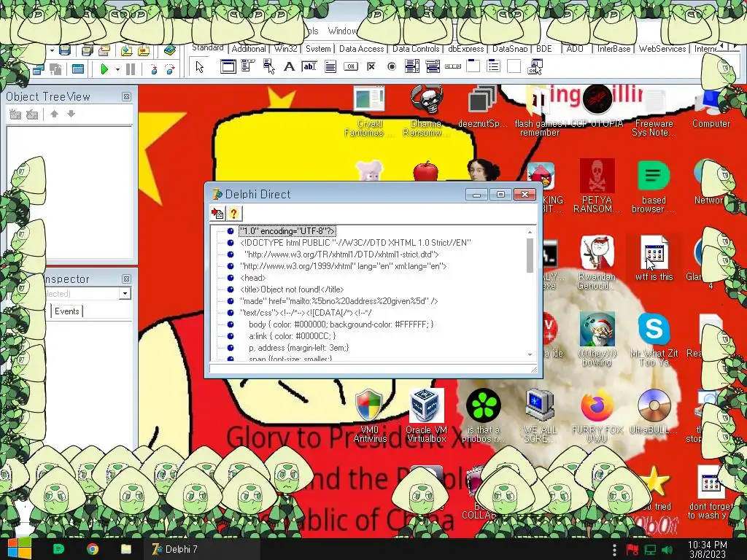Select the CheckBox component icon
This screenshot has height=560, width=747.
[x=371, y=67]
